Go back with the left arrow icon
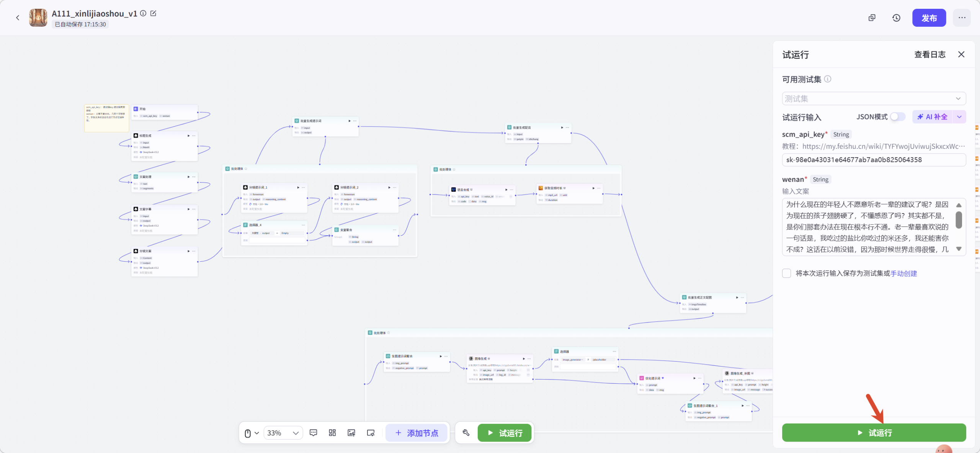This screenshot has width=980, height=453. tap(18, 18)
